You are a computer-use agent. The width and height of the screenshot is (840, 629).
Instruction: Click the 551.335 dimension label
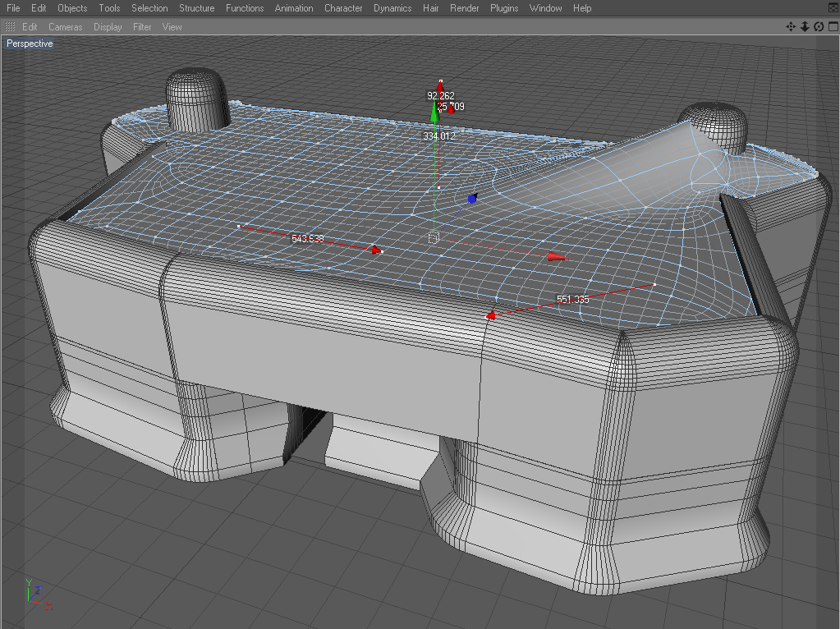[x=572, y=300]
